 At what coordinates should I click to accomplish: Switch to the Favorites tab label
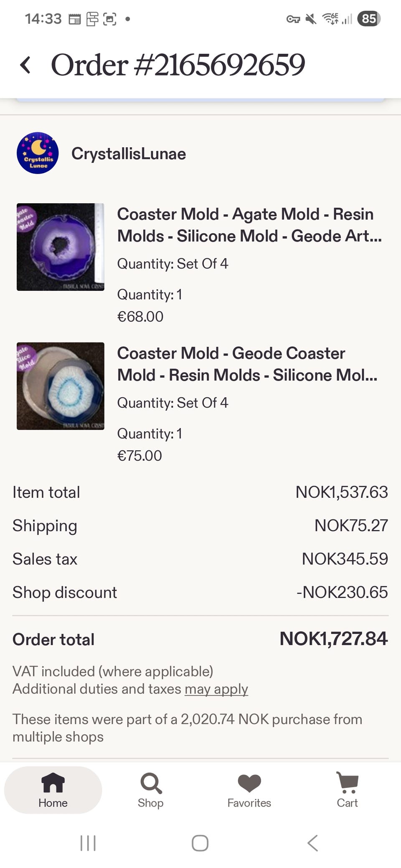249,803
